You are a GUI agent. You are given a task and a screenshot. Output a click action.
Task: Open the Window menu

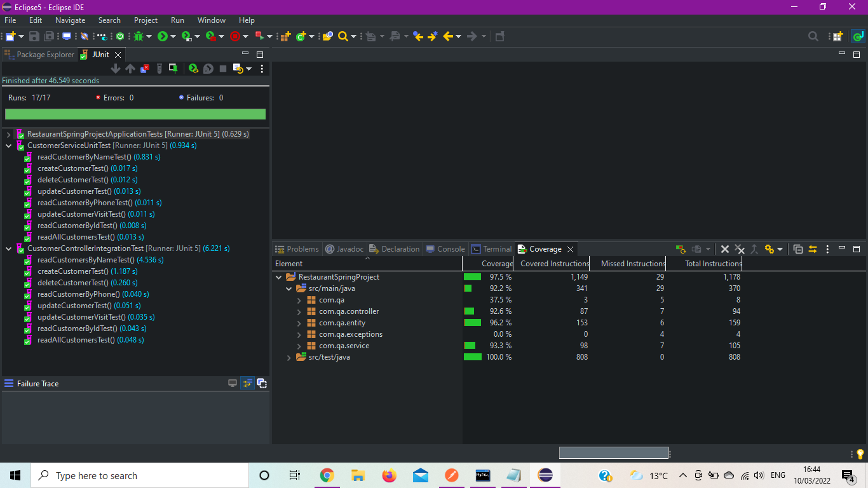(x=212, y=20)
